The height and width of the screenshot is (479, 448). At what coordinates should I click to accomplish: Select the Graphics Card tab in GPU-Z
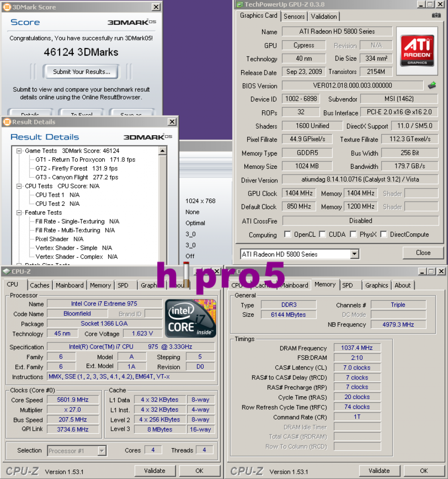[258, 15]
